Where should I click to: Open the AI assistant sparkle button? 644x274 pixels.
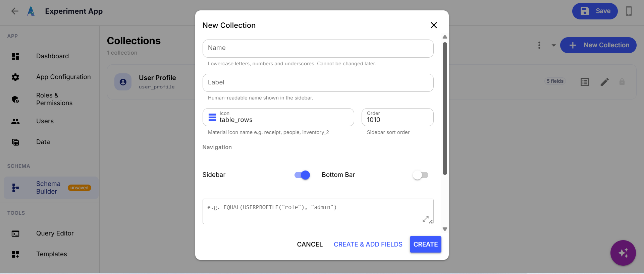click(x=623, y=253)
